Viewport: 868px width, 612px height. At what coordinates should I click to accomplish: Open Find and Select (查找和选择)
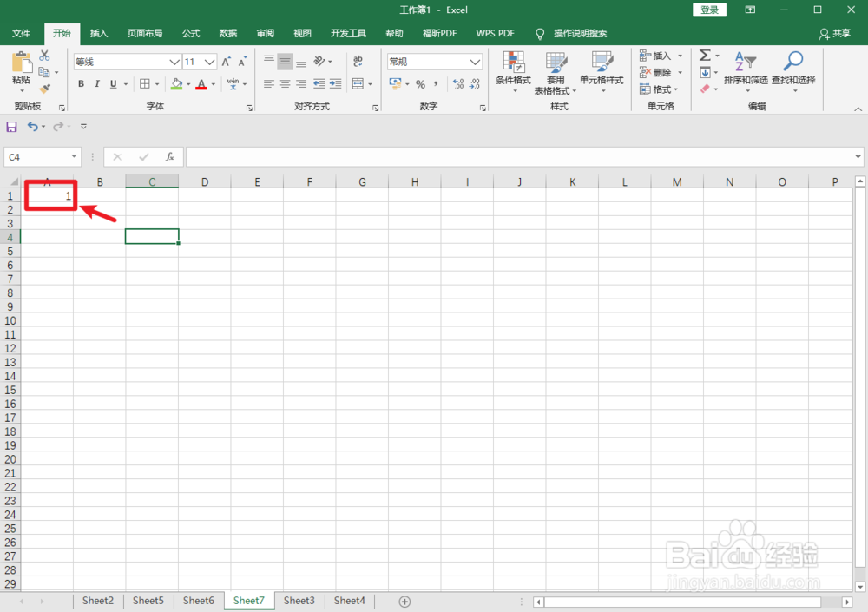[x=794, y=71]
